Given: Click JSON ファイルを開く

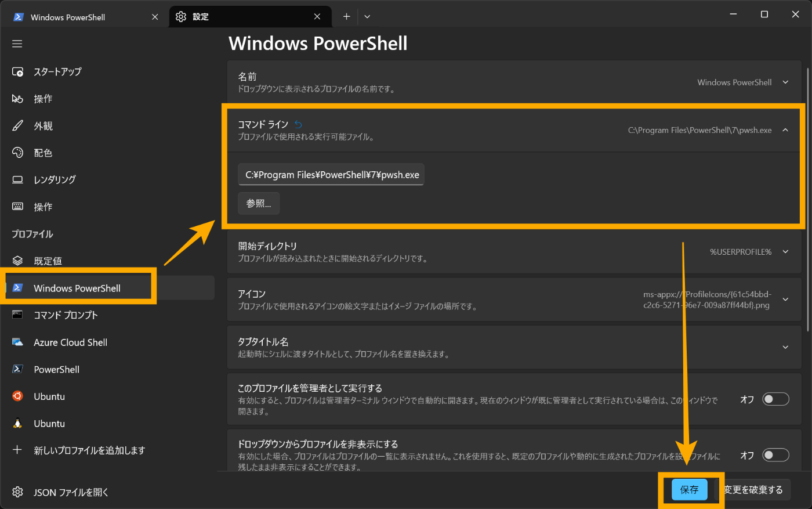Looking at the screenshot, I should 71,492.
